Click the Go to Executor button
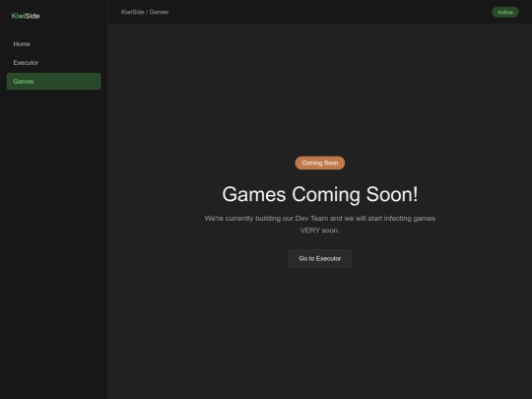This screenshot has height=399, width=532. coord(320,258)
